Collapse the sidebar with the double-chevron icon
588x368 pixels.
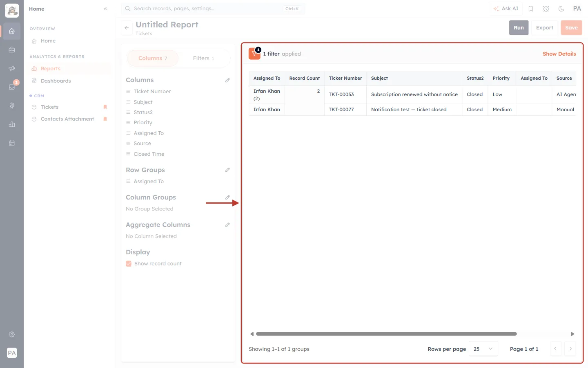tap(105, 9)
